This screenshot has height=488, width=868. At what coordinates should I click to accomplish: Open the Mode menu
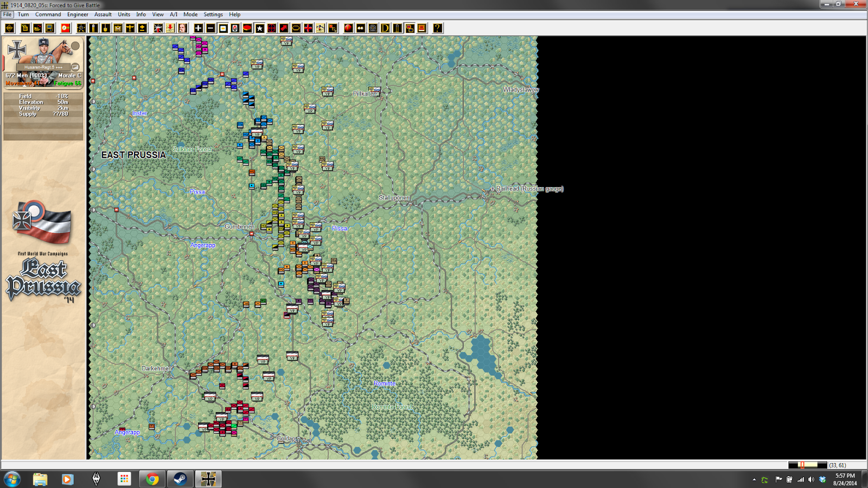coord(190,15)
